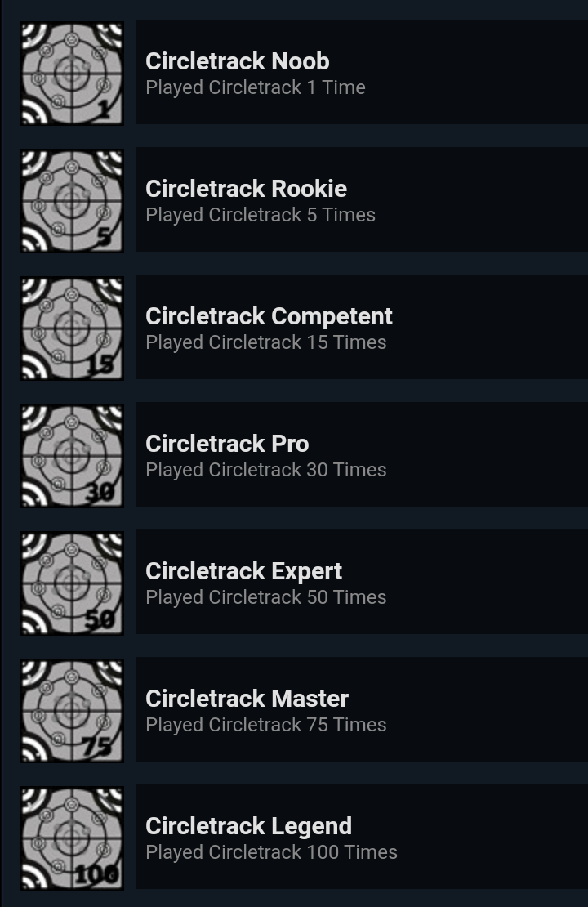Select the "Circletrack Expert" achievement title
The image size is (588, 907).
[243, 571]
